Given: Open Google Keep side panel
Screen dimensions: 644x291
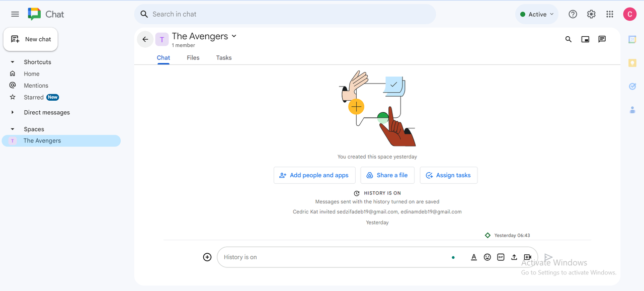Looking at the screenshot, I should click(632, 63).
